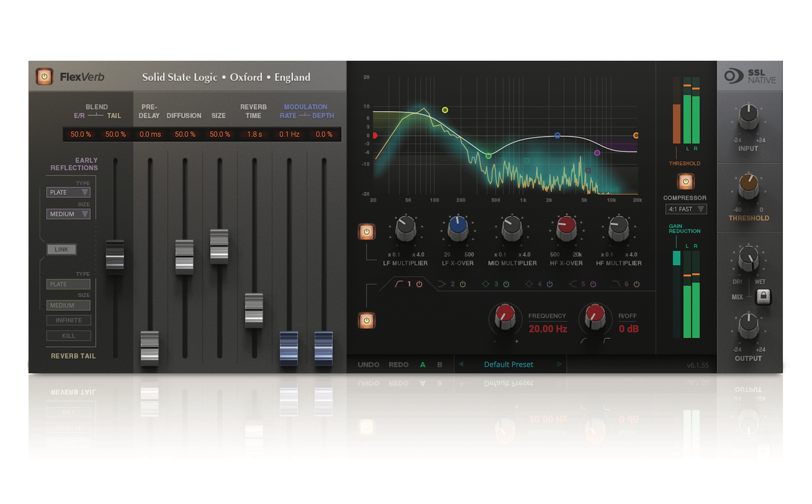Select EQ band 2 tab
This screenshot has width=812, height=504.
(x=452, y=284)
